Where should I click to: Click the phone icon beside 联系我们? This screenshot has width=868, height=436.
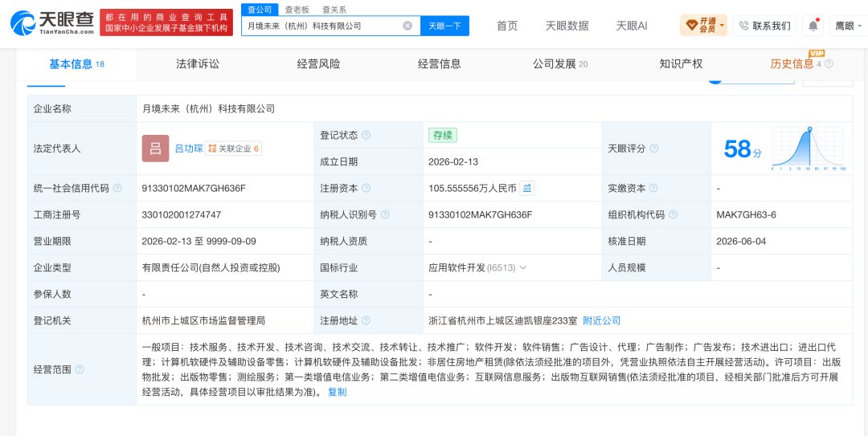pyautogui.click(x=744, y=26)
